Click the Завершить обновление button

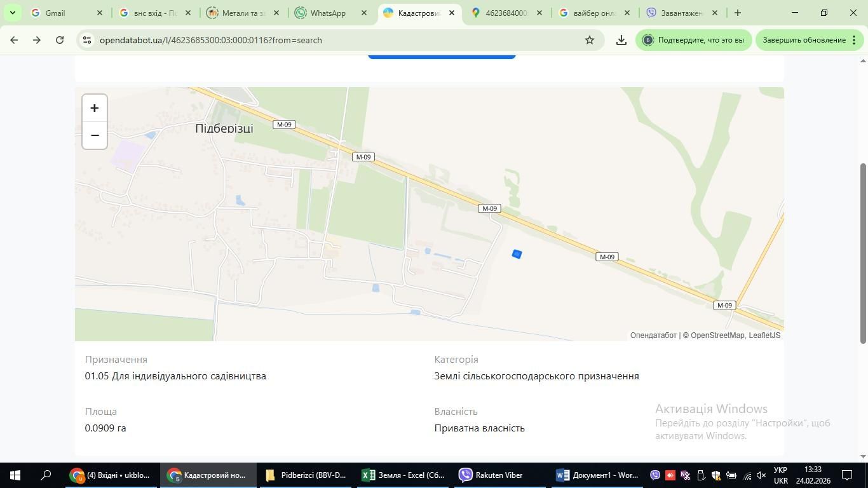tap(804, 40)
